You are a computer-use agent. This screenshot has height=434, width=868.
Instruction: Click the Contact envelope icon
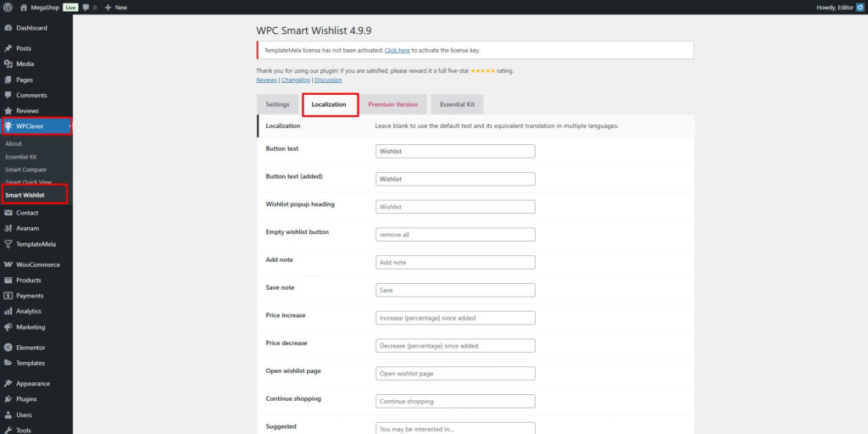[x=8, y=213]
